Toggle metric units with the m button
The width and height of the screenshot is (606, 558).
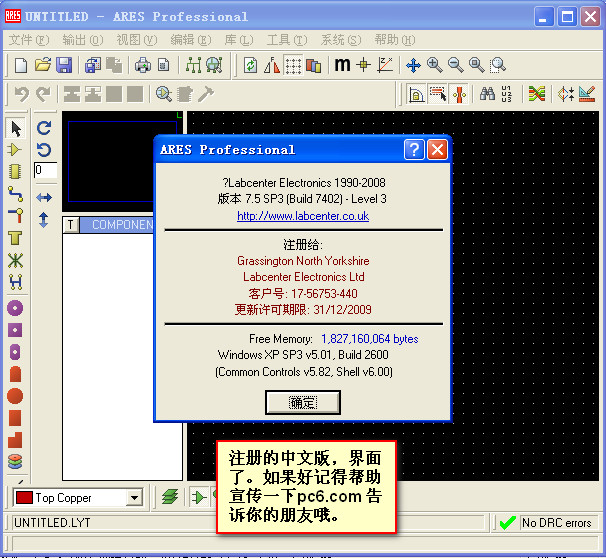click(342, 65)
